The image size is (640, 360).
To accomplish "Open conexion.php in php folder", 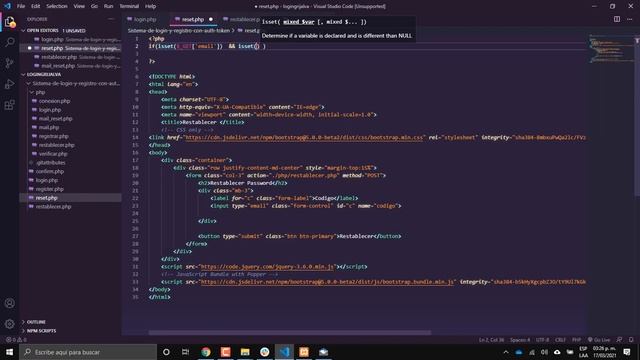I will pos(54,101).
